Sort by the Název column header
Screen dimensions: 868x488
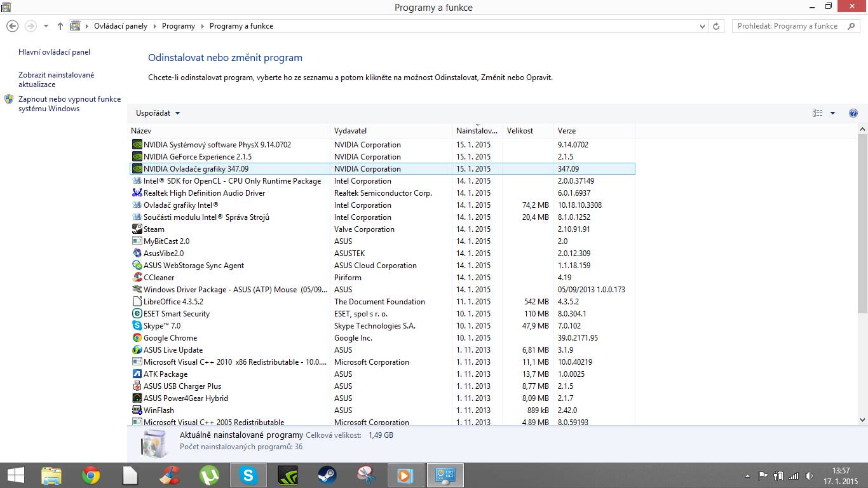pos(229,131)
